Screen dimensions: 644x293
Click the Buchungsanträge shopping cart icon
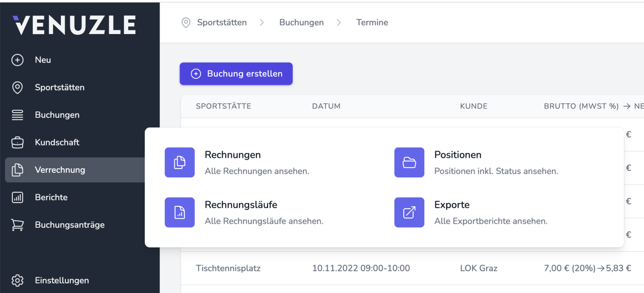click(x=17, y=225)
